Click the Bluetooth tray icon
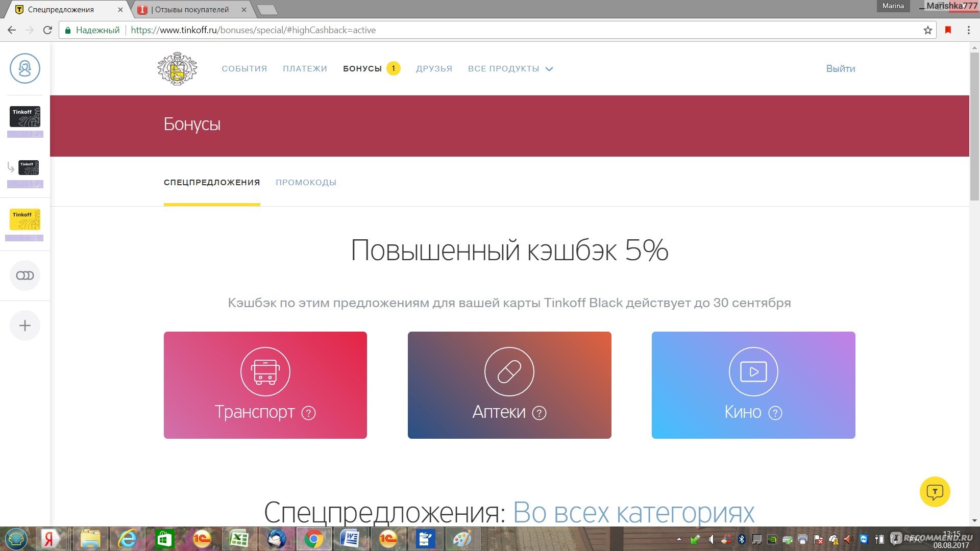This screenshot has width=980, height=551. [x=742, y=539]
